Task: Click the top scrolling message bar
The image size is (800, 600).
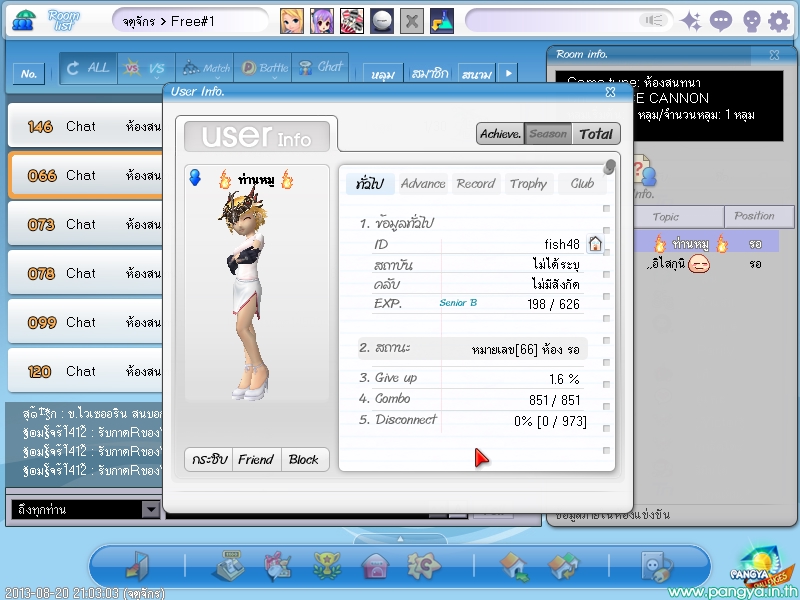Action: coord(569,20)
